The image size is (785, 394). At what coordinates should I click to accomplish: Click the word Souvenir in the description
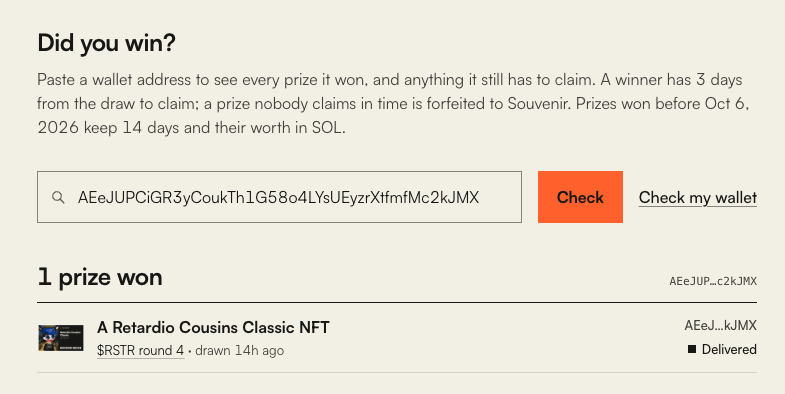click(x=538, y=104)
